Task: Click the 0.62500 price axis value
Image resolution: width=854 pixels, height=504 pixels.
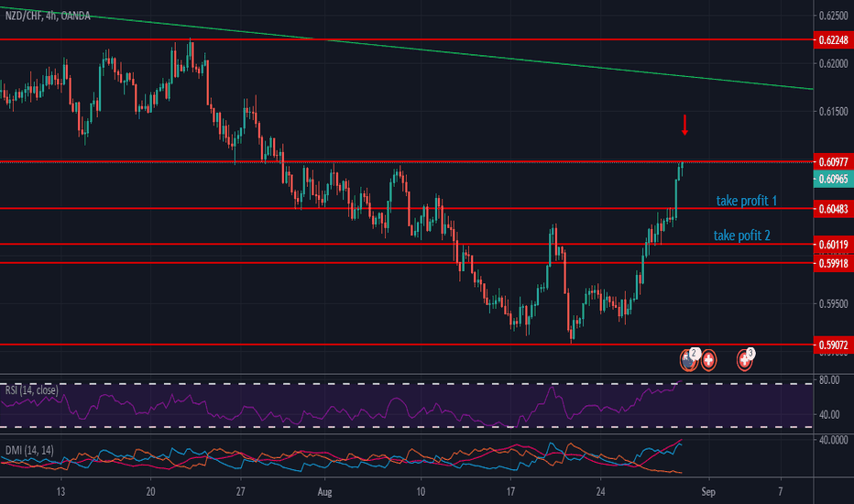Action: [833, 16]
